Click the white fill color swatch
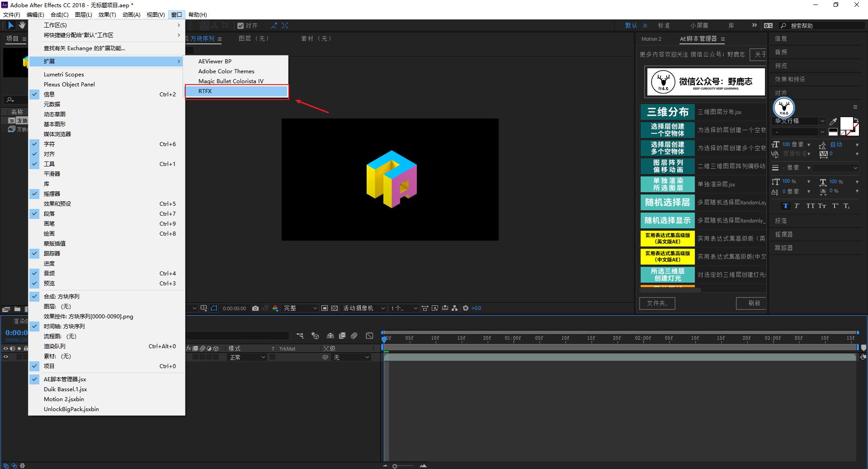Screen dimensions: 868x469 [846, 123]
